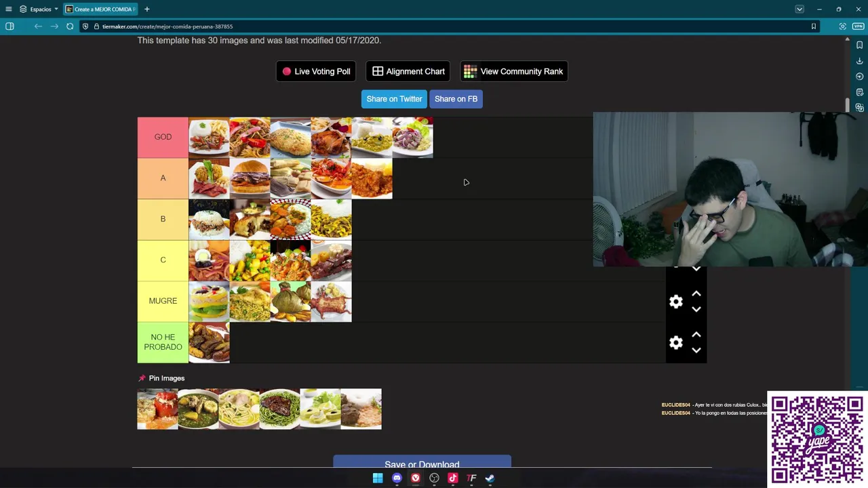Move the MUGRE row up
The image size is (868, 488).
pos(696,293)
